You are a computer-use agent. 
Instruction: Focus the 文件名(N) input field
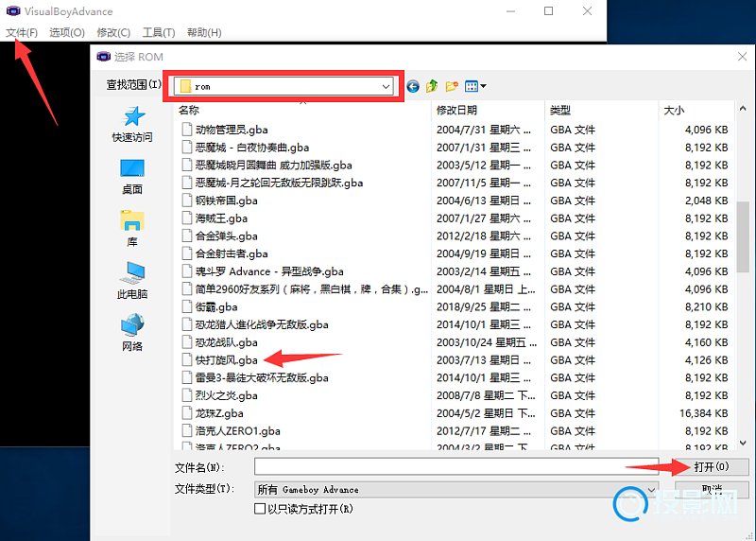456,466
